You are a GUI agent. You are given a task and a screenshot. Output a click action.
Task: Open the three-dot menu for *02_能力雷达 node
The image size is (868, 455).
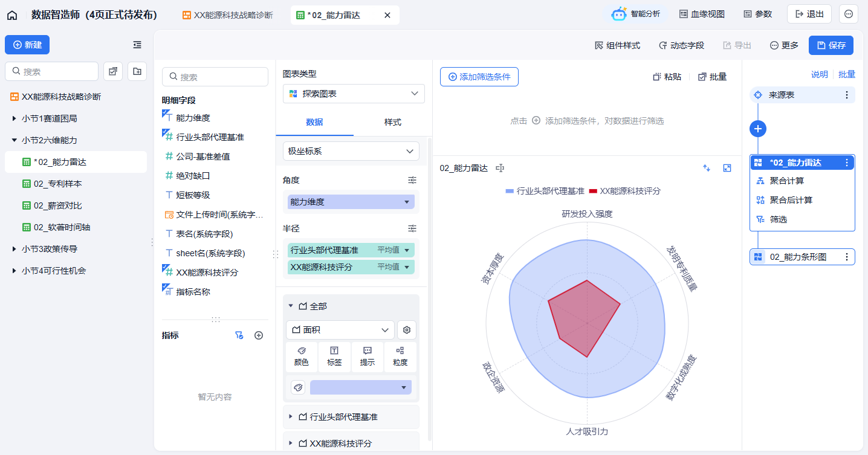(847, 163)
